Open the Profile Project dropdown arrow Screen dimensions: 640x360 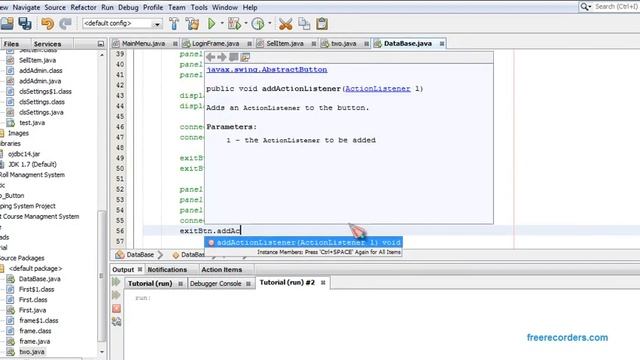(269, 23)
